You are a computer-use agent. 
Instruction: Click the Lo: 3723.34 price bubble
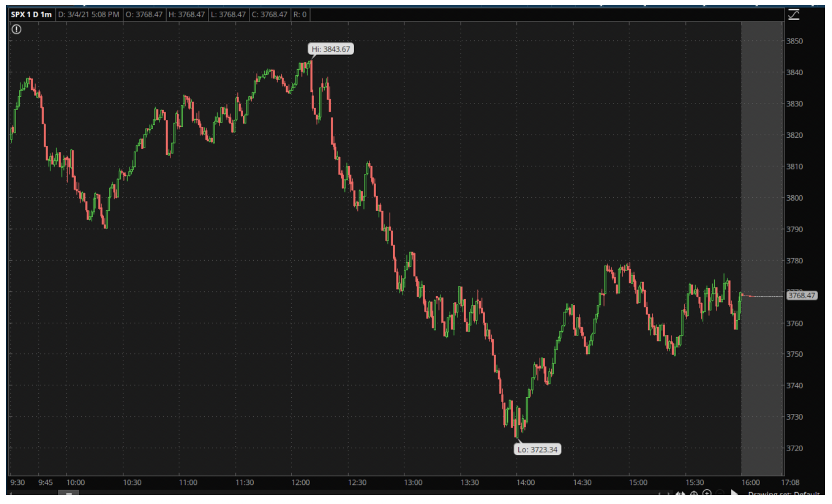(537, 449)
